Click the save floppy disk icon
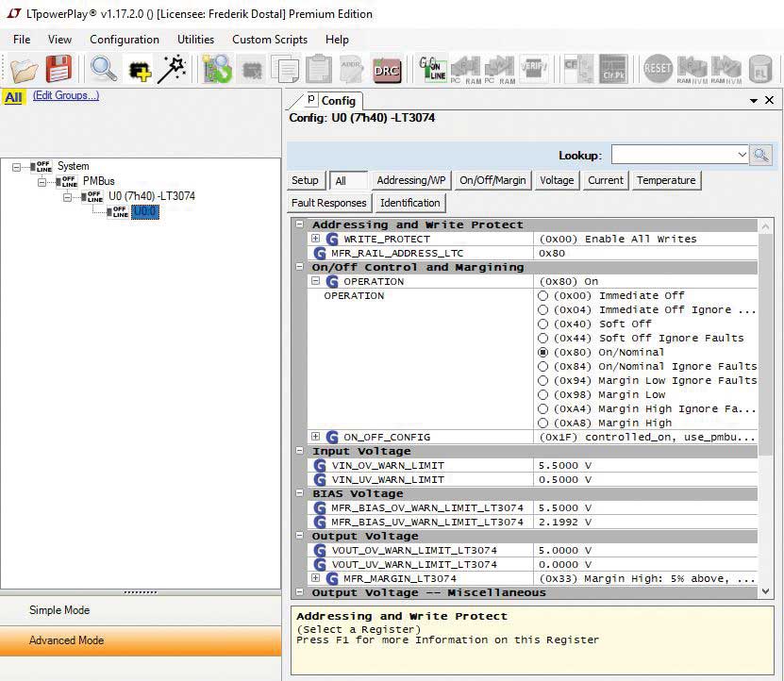This screenshot has width=784, height=681. 58,69
